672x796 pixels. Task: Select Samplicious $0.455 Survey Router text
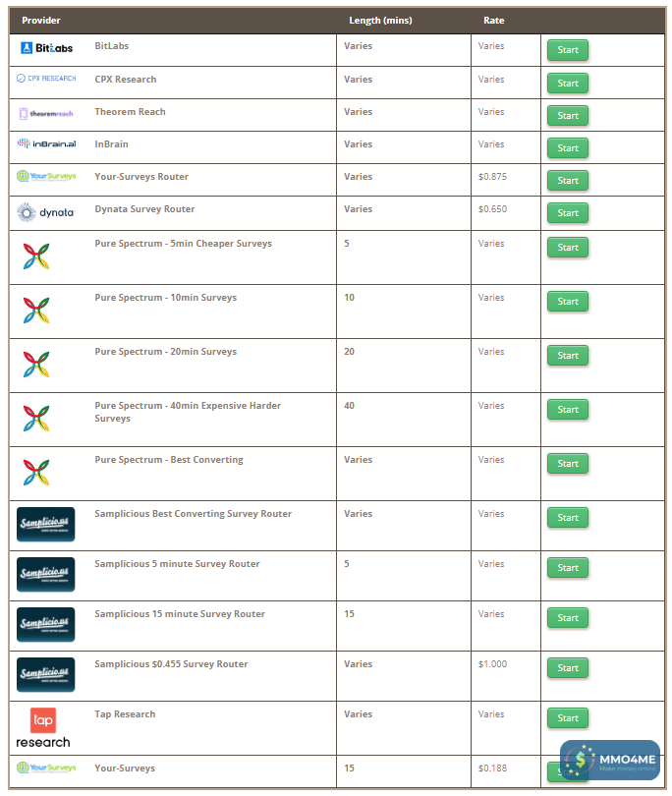tap(171, 664)
